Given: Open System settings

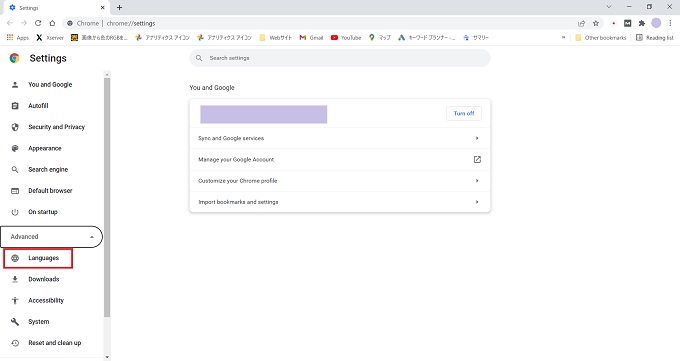Looking at the screenshot, I should click(x=38, y=322).
